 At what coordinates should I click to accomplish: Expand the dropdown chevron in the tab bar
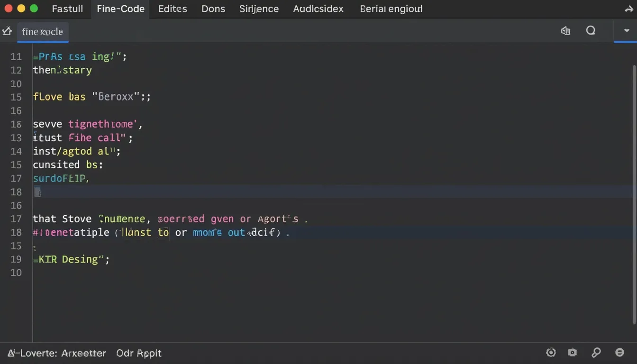click(627, 31)
